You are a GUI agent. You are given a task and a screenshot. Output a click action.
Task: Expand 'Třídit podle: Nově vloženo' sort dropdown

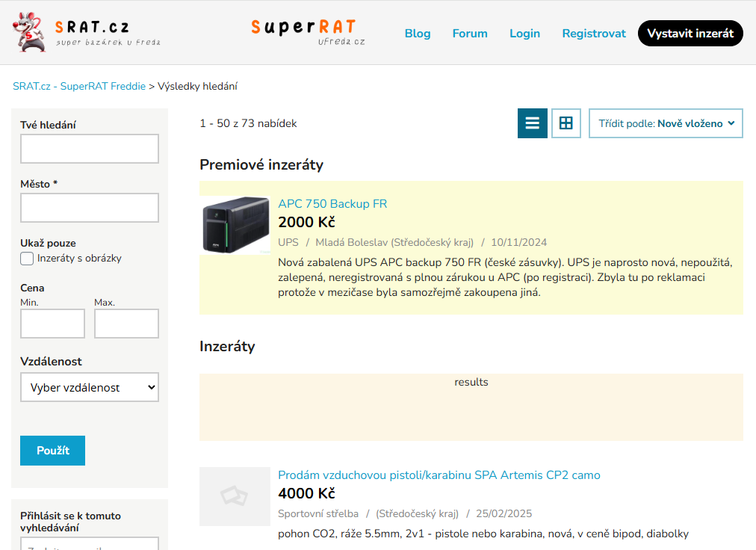[666, 123]
